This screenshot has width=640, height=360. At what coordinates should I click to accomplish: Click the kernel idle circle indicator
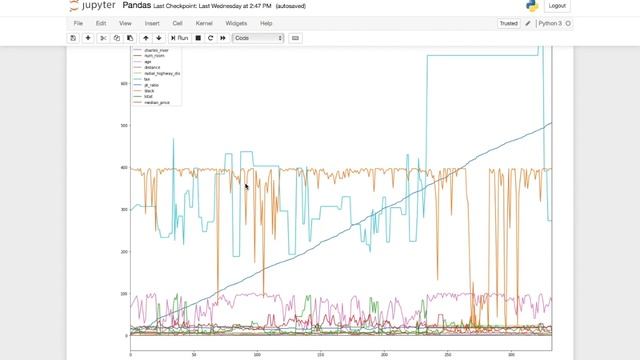[568, 23]
